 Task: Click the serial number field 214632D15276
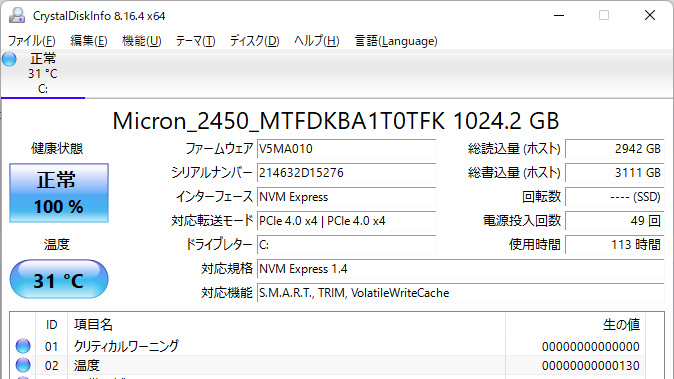click(346, 173)
